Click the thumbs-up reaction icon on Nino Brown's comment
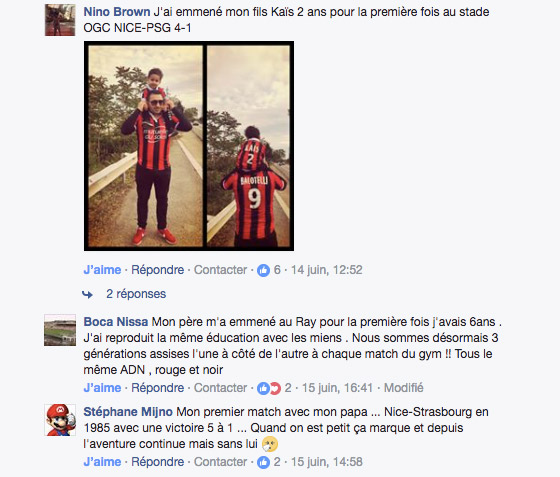Viewport: 560px width, 477px height. point(264,270)
